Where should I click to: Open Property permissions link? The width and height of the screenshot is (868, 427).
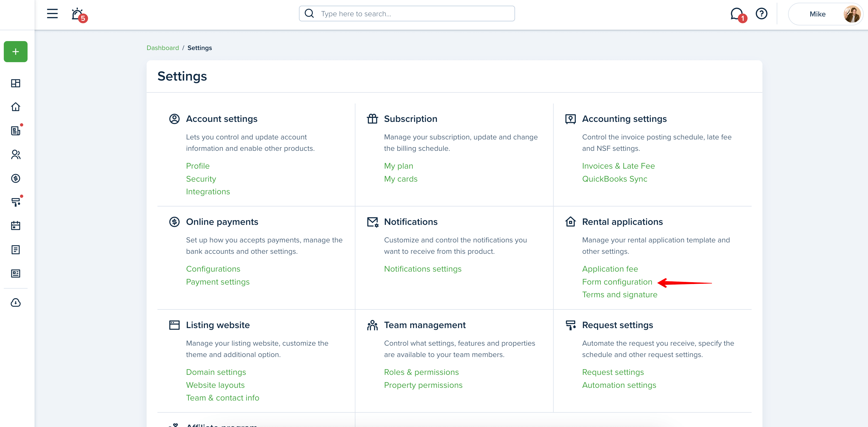coord(423,385)
